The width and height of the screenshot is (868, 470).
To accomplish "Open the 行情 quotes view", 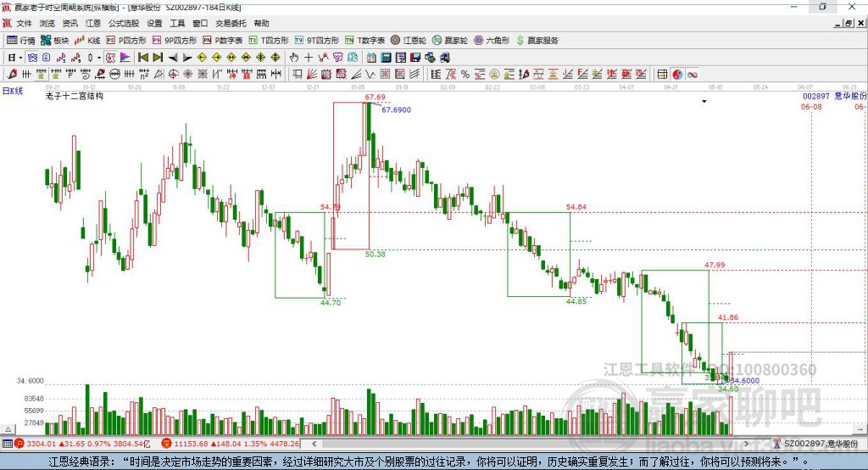I will [21, 40].
